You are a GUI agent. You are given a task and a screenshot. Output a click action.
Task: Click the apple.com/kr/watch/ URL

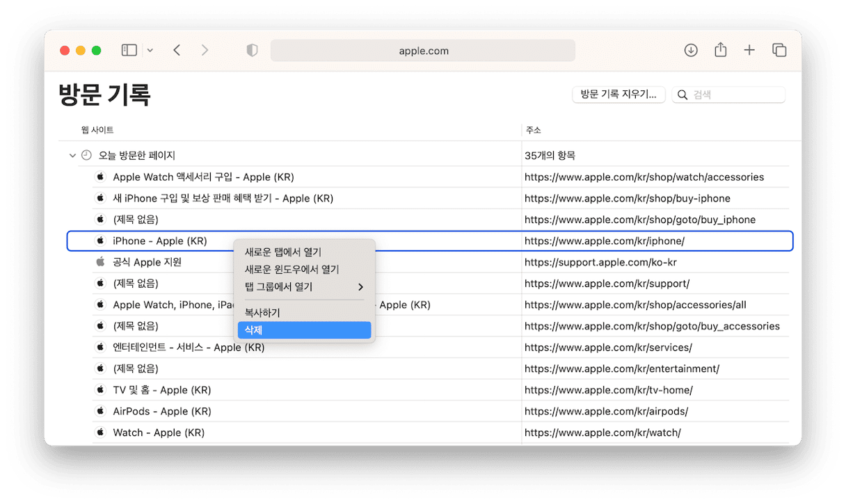click(x=602, y=432)
